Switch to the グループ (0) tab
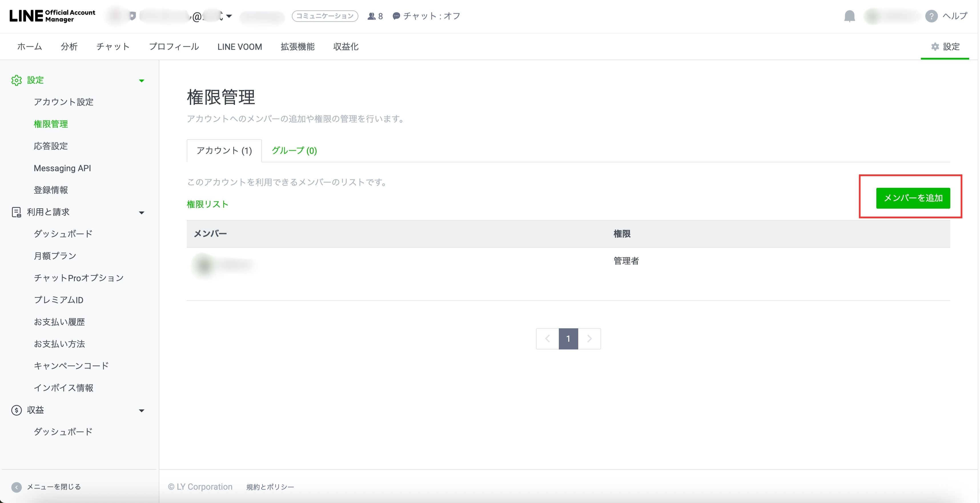The height and width of the screenshot is (503, 980). pos(294,150)
